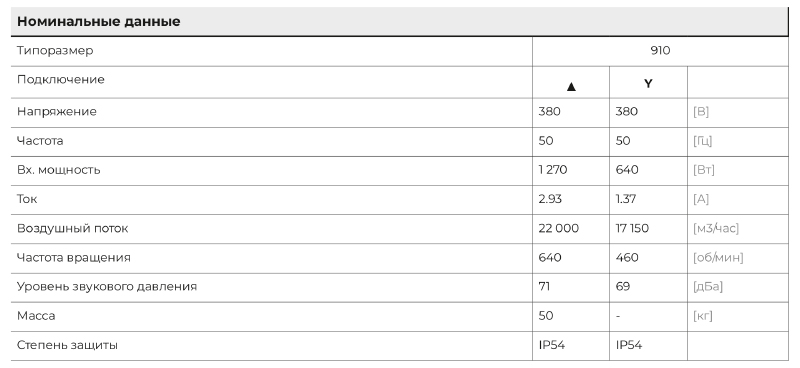Click the Y star connection symbol
The width and height of the screenshot is (800, 368).
point(648,84)
